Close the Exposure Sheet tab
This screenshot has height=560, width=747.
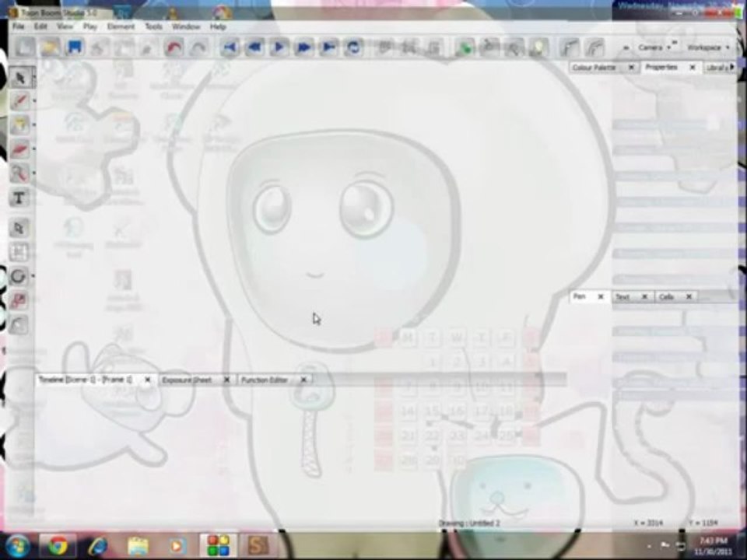pos(226,380)
